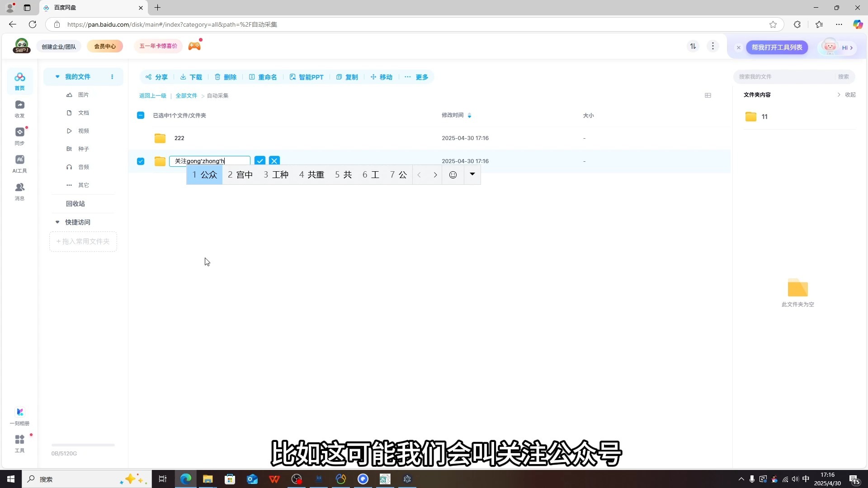
Task: Open 一刻相册 in the sidebar
Action: pos(19,416)
